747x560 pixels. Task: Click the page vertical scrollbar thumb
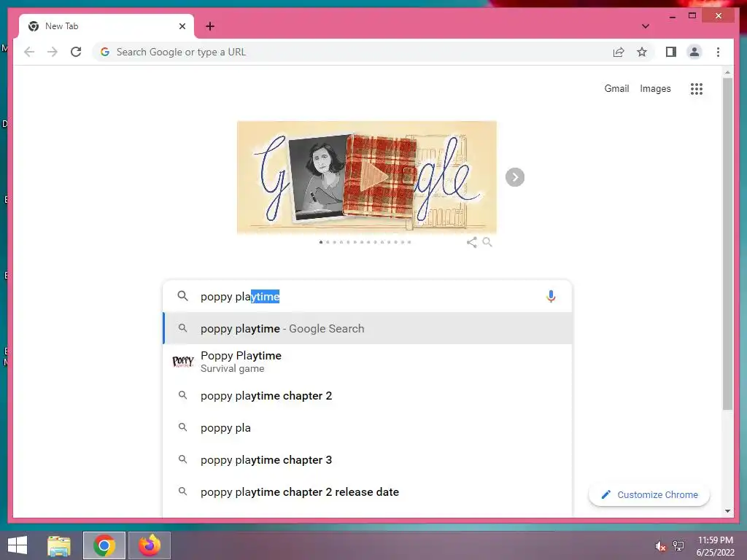click(x=727, y=244)
